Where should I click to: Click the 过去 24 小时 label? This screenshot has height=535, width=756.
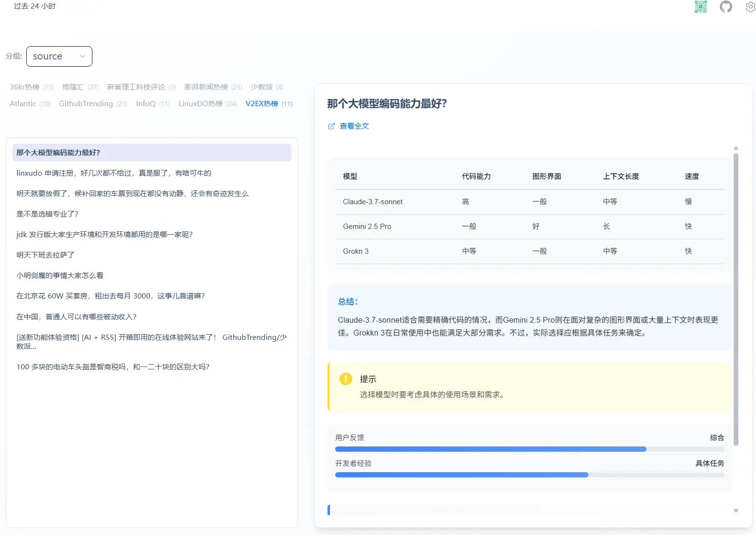[35, 6]
